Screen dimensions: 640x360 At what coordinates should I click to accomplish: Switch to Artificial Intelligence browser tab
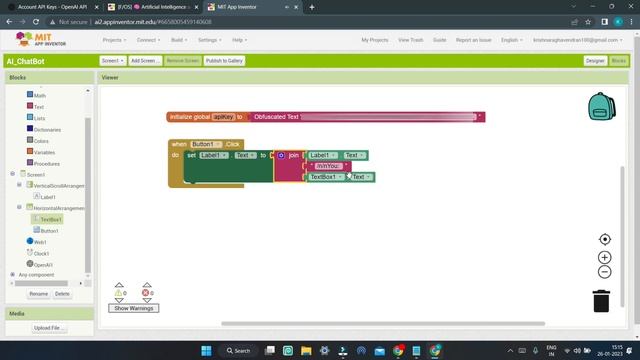[x=153, y=7]
